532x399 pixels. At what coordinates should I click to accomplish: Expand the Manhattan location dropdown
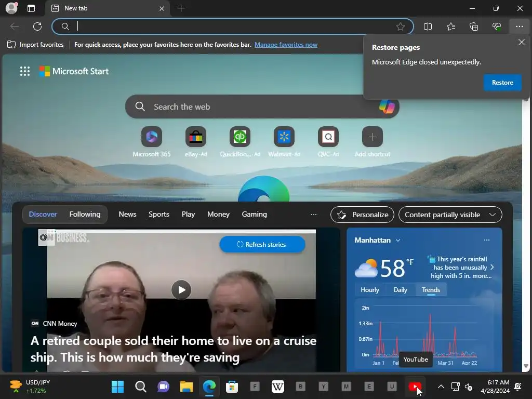[398, 240]
